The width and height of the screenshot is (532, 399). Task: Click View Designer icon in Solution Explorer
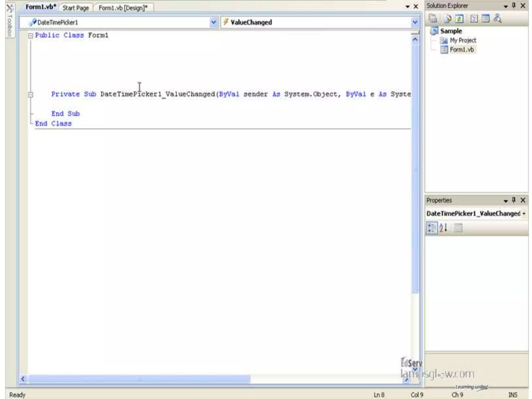click(x=485, y=19)
